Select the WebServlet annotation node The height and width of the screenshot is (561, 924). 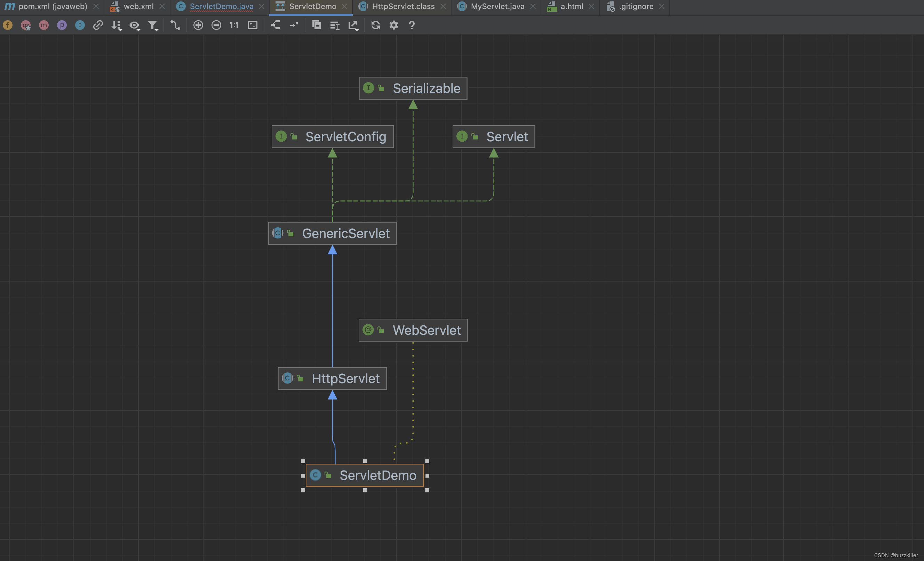point(413,330)
